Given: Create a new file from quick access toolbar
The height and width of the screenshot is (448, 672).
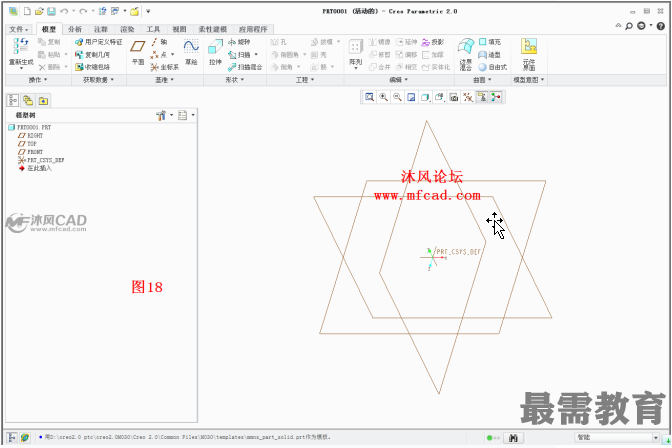Looking at the screenshot, I should pos(27,12).
